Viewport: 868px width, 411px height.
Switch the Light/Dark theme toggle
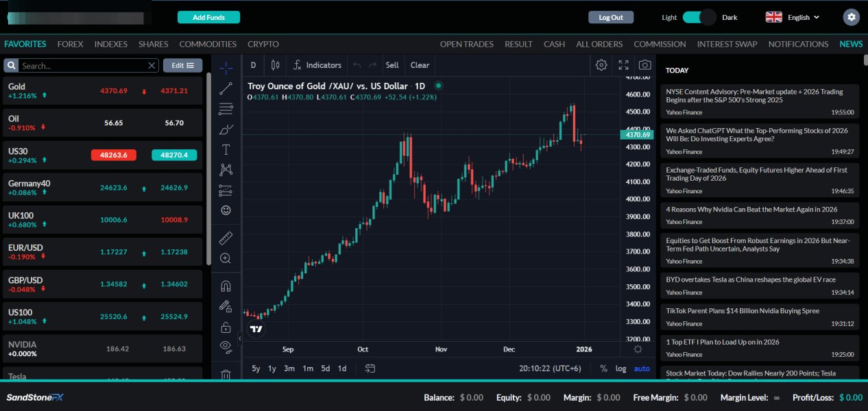(x=699, y=17)
